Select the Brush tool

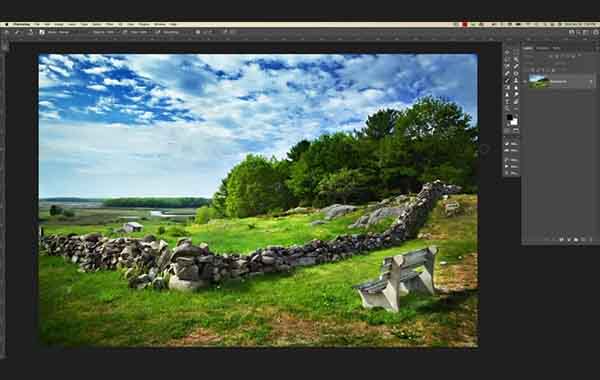pyautogui.click(x=507, y=81)
